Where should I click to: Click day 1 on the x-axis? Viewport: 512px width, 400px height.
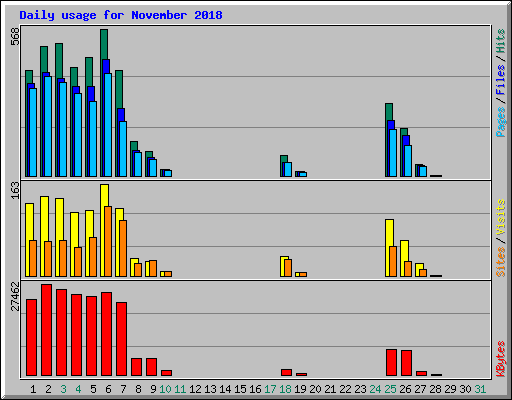point(33,389)
